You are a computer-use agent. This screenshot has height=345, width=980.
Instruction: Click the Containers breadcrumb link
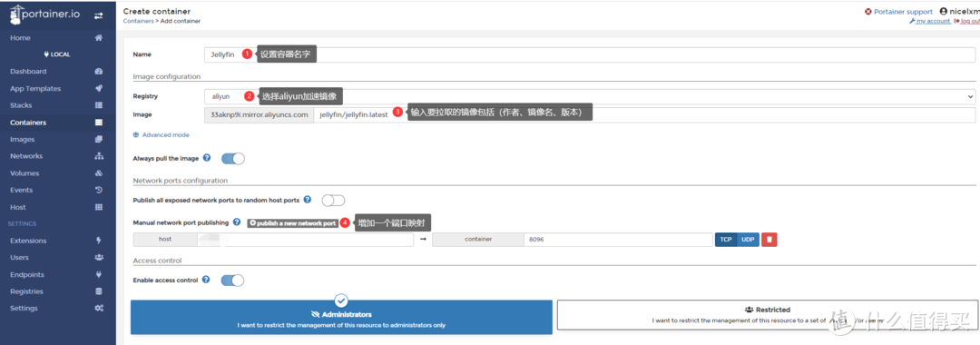[x=138, y=21]
